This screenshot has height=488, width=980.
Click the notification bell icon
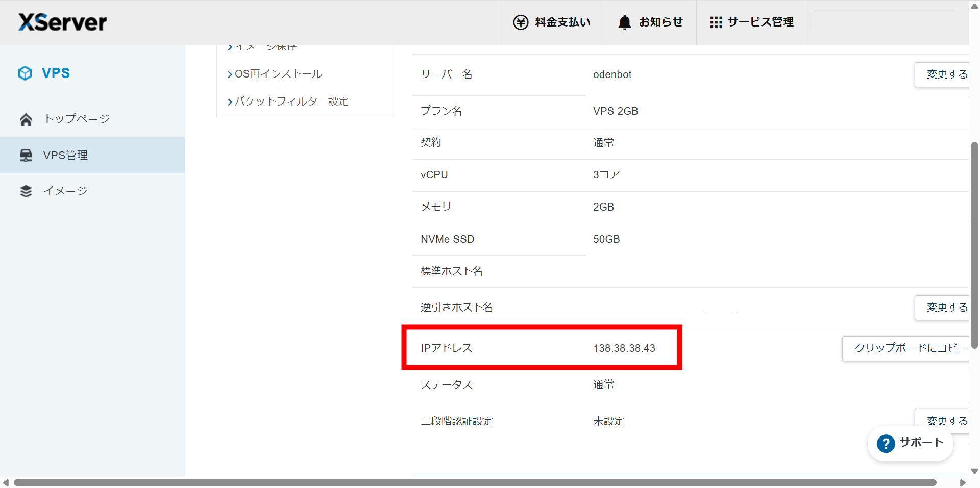(624, 22)
